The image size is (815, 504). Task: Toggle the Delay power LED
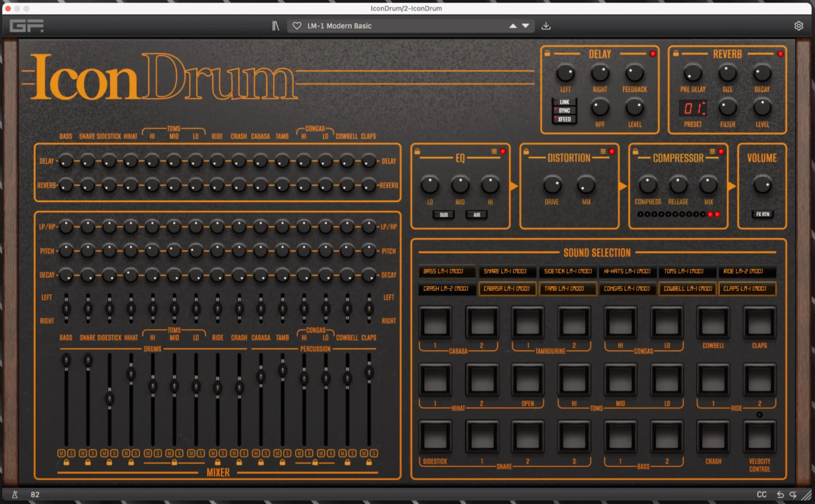(x=653, y=54)
